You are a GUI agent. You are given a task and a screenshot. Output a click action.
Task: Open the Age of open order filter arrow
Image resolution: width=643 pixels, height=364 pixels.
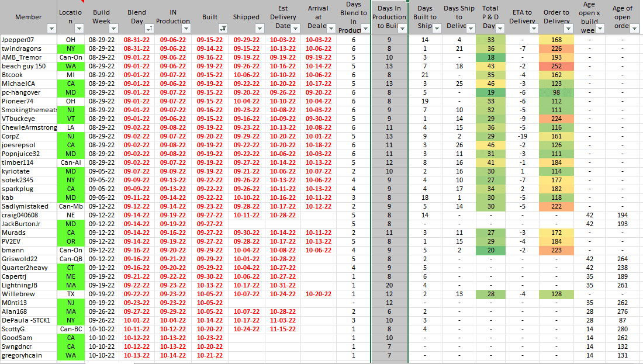634,29
